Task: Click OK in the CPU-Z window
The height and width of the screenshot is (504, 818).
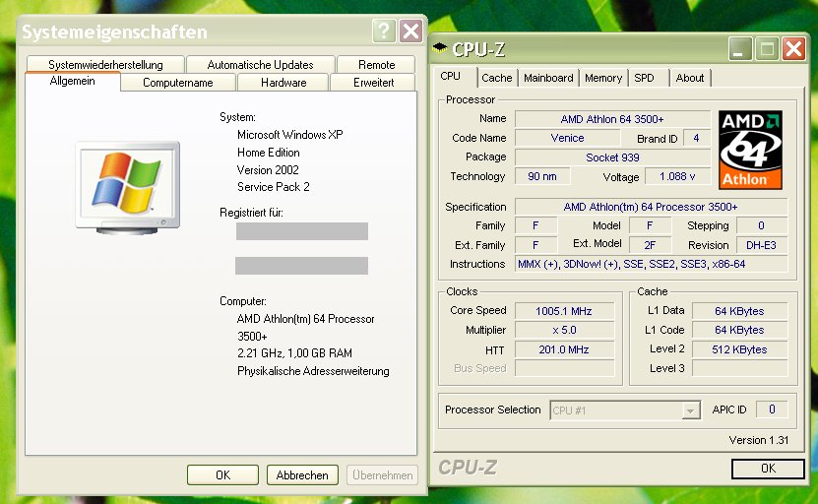Action: coord(768,468)
